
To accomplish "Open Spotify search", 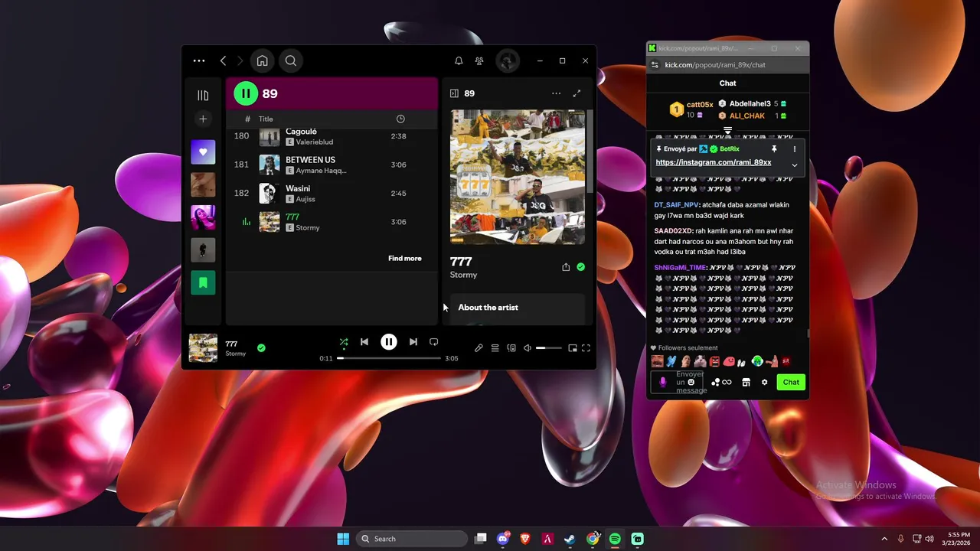I will tap(291, 60).
